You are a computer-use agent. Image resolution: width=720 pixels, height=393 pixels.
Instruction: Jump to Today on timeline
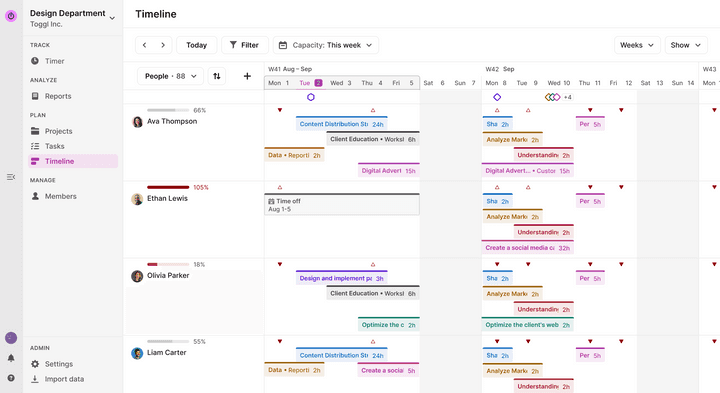[x=197, y=45]
